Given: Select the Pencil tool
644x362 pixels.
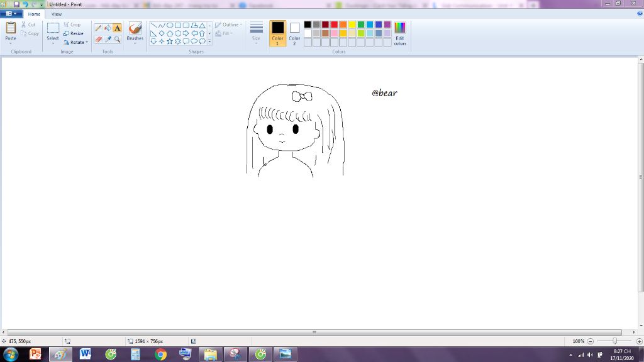Looking at the screenshot, I should point(98,28).
